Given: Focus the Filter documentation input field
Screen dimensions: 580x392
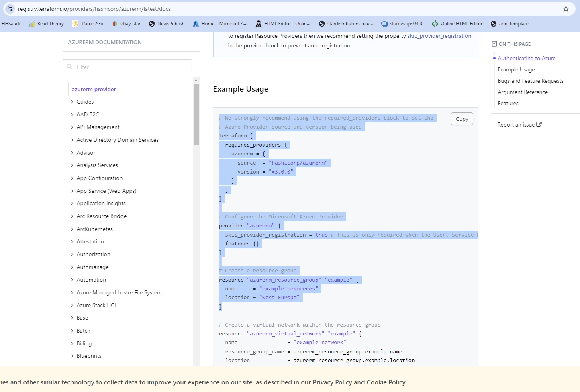Looking at the screenshot, I should coord(127,67).
